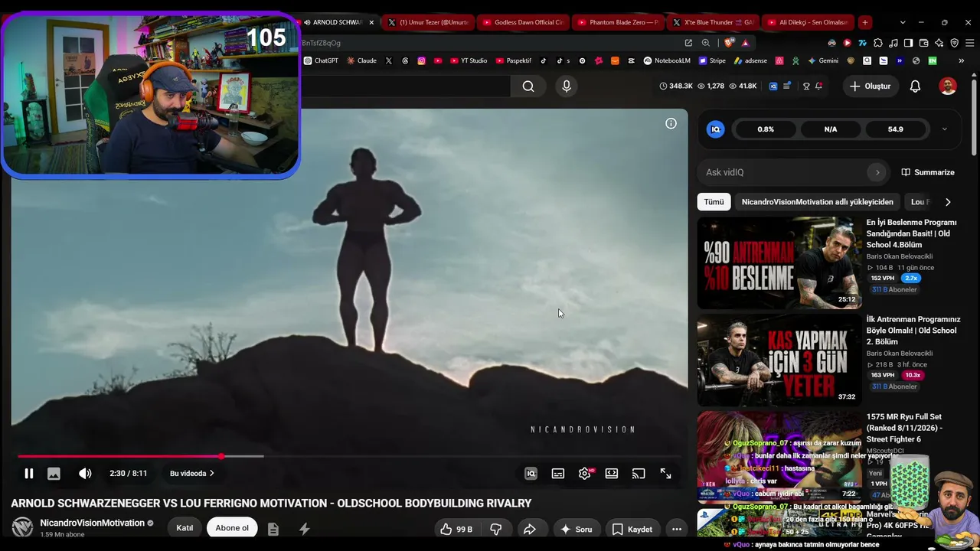980x551 pixels.
Task: Open the account avatar menu
Action: [x=948, y=86]
